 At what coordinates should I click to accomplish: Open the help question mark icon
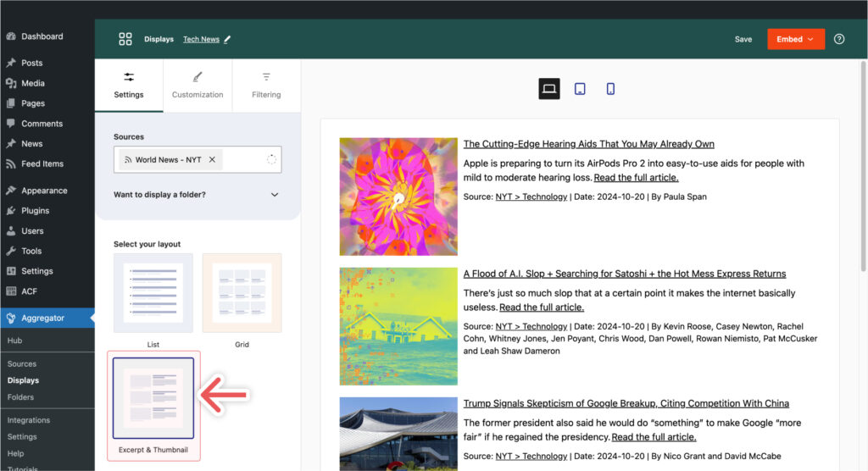click(x=839, y=39)
